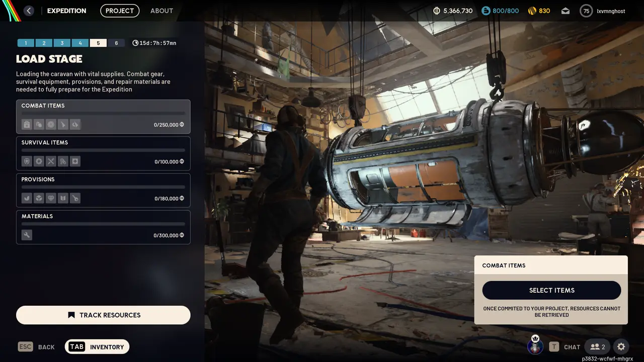The image size is (644, 362).
Task: Open the PROJECT tab
Action: (120, 11)
